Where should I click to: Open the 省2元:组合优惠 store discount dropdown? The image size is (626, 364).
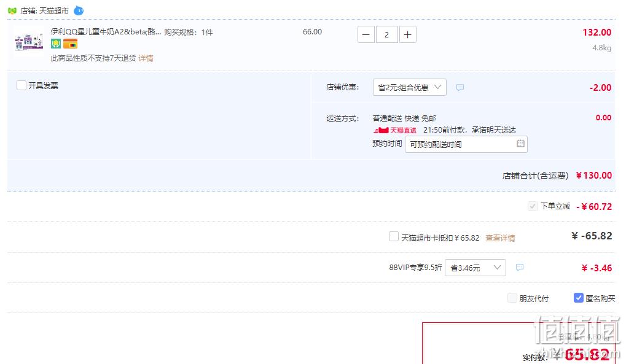click(x=410, y=87)
